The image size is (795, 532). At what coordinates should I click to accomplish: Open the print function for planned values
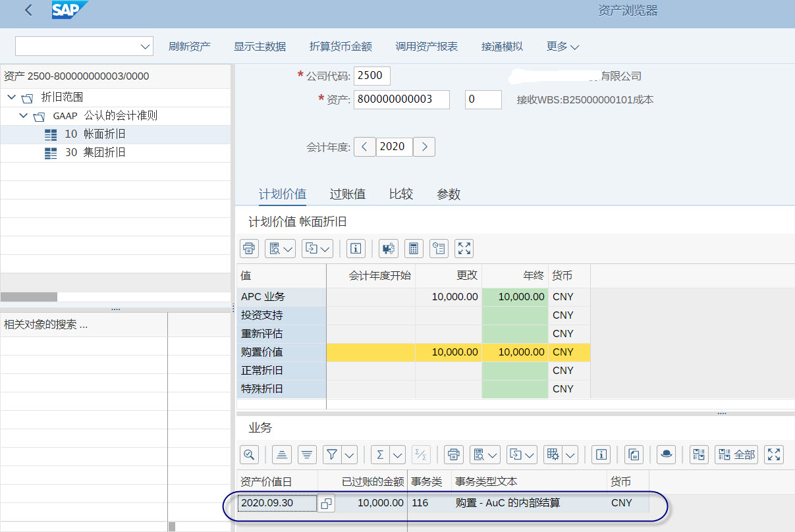tap(249, 248)
